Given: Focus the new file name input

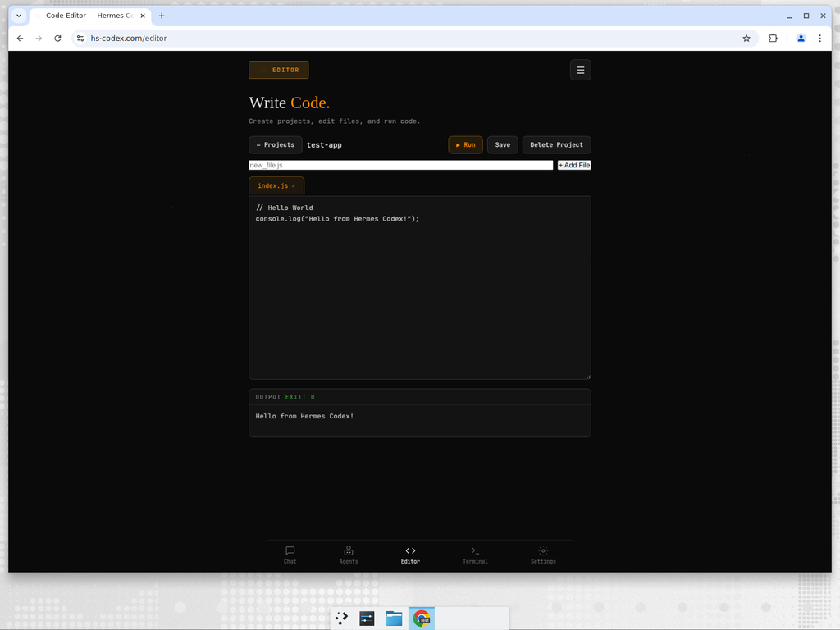Looking at the screenshot, I should [x=400, y=165].
